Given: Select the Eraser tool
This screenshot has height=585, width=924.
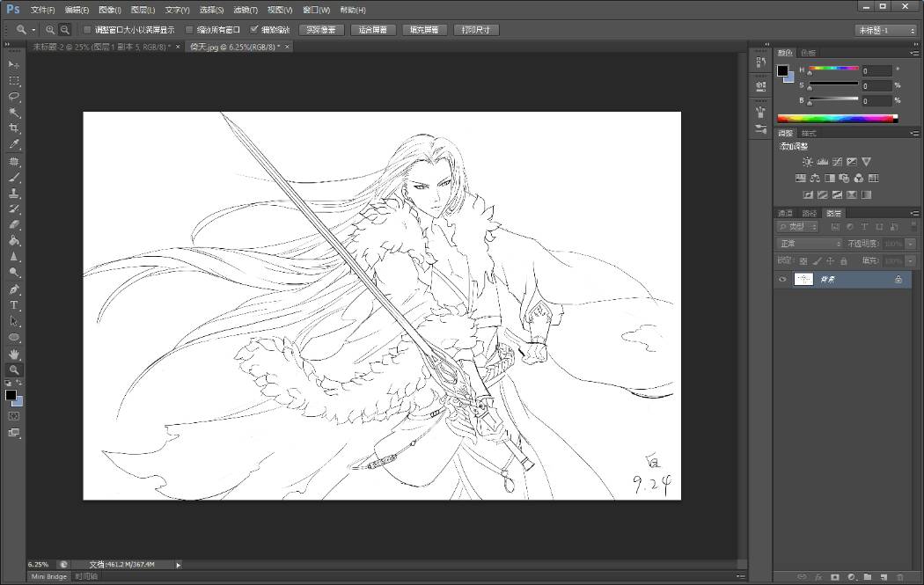Looking at the screenshot, I should [x=14, y=224].
